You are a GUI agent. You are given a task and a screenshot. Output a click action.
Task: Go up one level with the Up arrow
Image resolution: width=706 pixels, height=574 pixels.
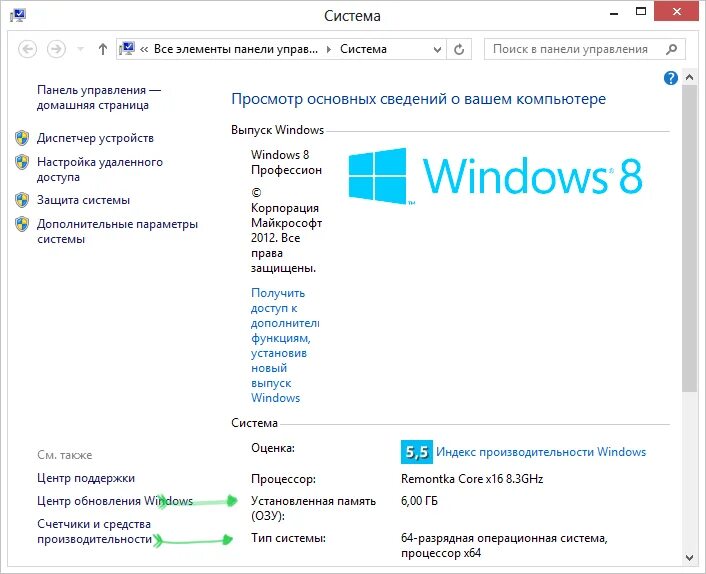(103, 49)
